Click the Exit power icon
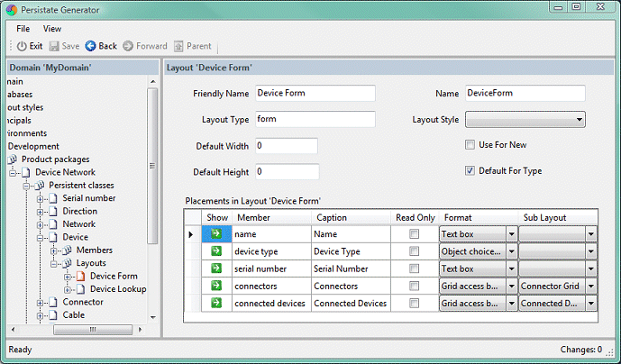Viewport: 621px width, 364px height. 22,46
